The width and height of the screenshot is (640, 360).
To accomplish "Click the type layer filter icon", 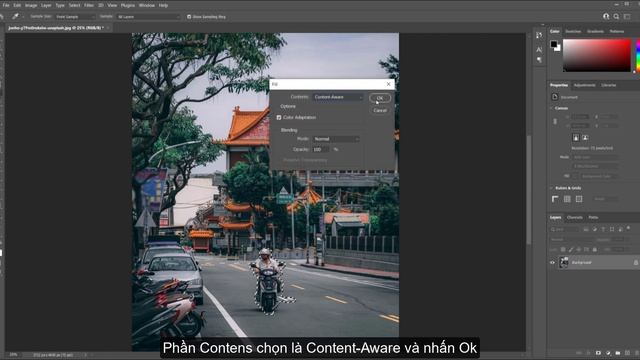I will pyautogui.click(x=603, y=230).
